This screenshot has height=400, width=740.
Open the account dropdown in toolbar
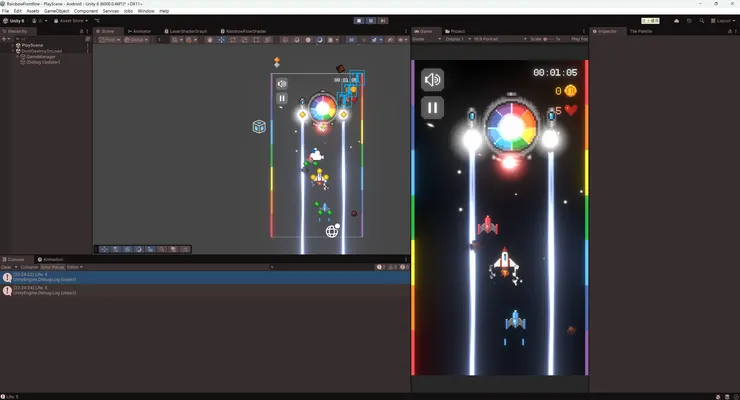pos(40,21)
